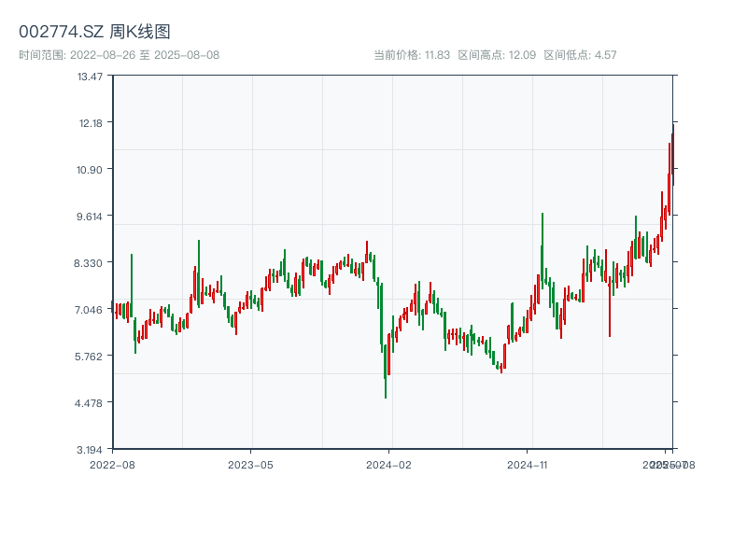Viewport: 747px width, 560px height.
Task: Click the 2023-05 x-axis date label
Action: coord(250,464)
